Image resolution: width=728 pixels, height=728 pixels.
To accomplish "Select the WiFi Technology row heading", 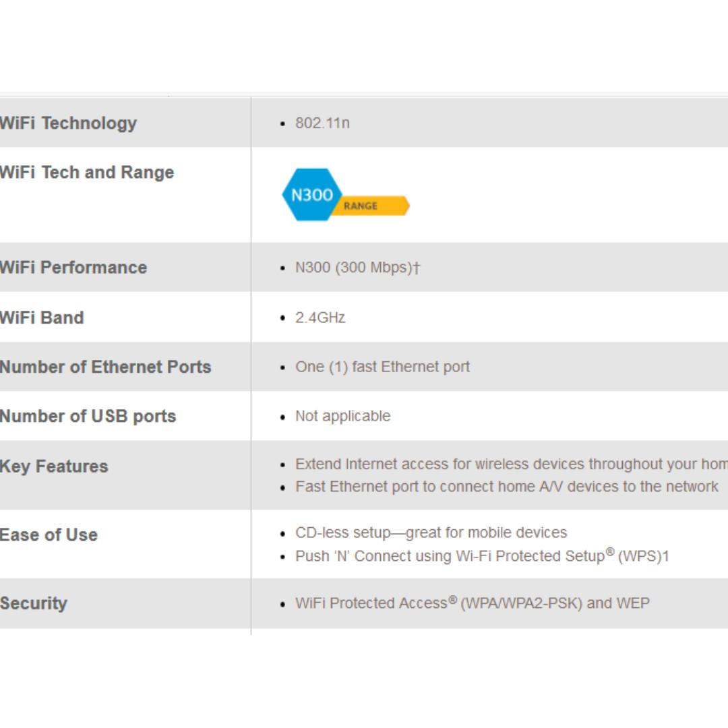I will [x=68, y=123].
